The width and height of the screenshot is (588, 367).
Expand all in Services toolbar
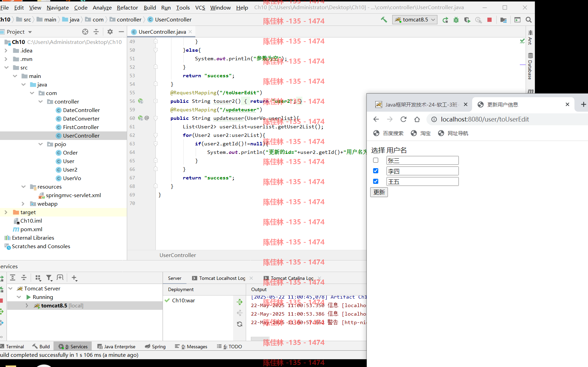13,278
